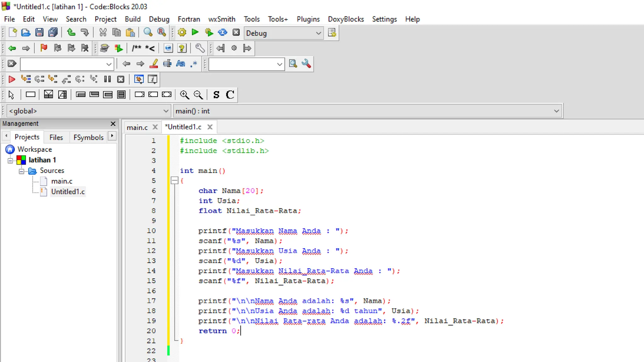
Task: Click the Build gear icon
Action: (182, 32)
